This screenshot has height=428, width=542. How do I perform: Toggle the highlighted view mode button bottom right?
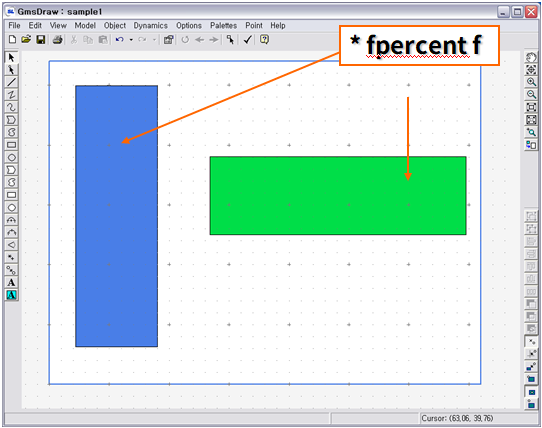tap(531, 392)
